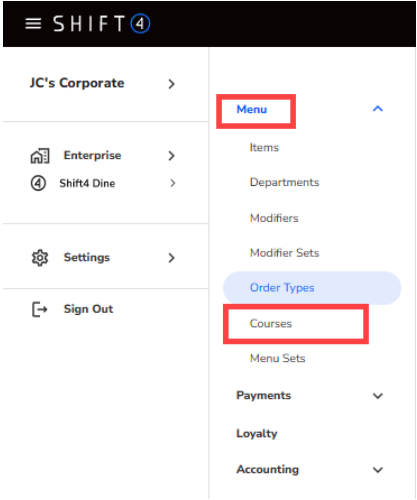This screenshot has height=500, width=417.
Task: Open the hamburger navigation menu
Action: [x=33, y=23]
